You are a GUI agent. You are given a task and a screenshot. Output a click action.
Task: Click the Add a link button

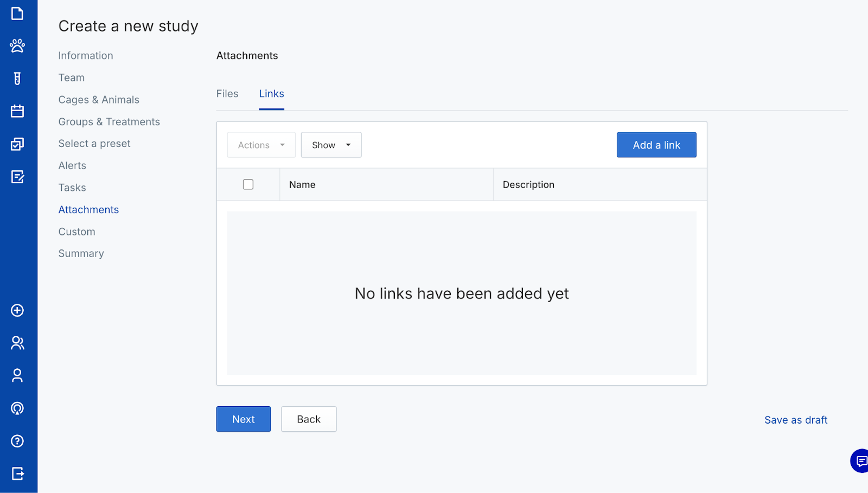(x=656, y=145)
